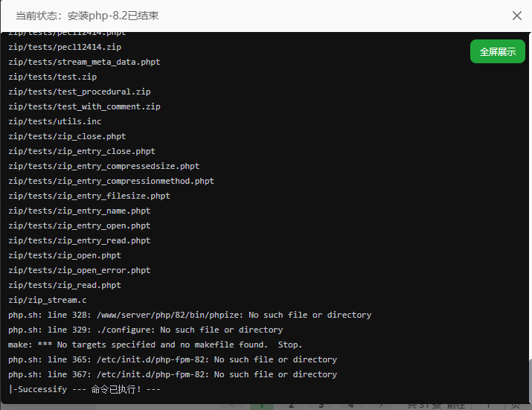Click the '|-Successify' command finished line
The image size is (532, 410).
[85, 389]
